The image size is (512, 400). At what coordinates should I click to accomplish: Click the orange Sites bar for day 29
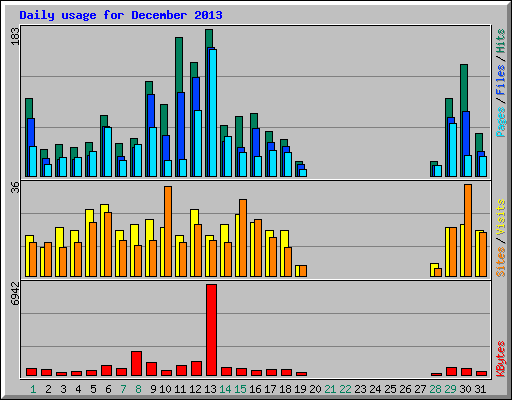(x=453, y=252)
